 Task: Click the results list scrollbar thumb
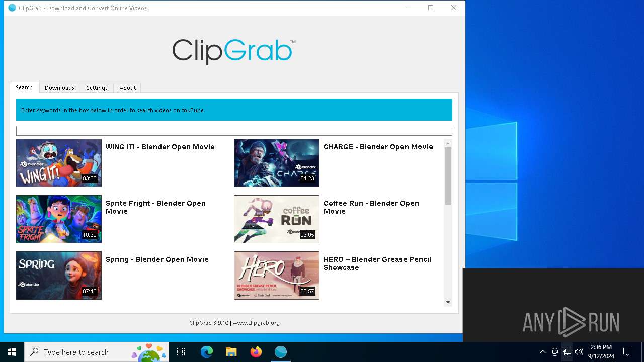point(448,176)
